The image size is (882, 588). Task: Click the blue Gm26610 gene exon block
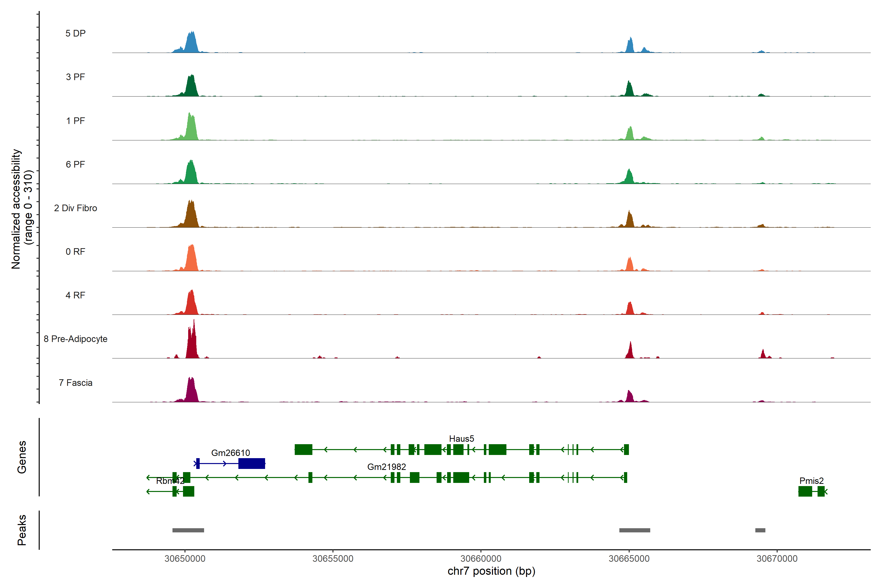click(x=252, y=464)
